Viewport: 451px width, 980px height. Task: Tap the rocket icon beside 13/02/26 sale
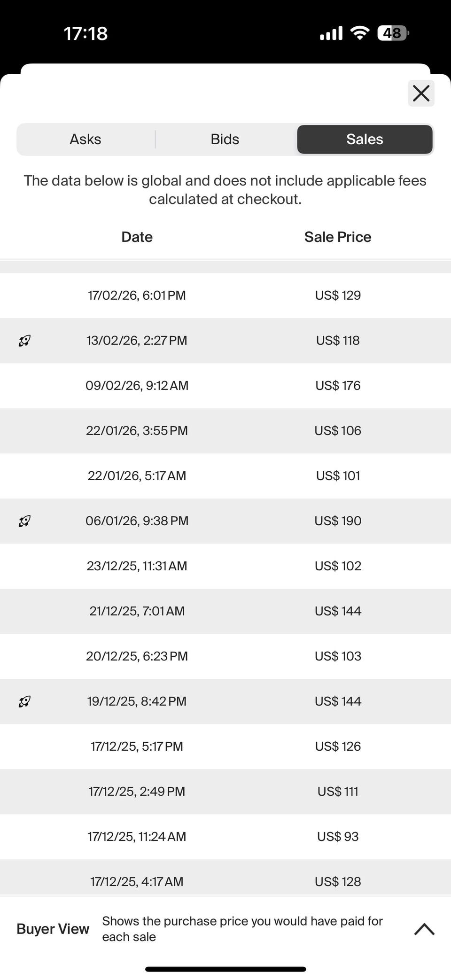tap(24, 341)
